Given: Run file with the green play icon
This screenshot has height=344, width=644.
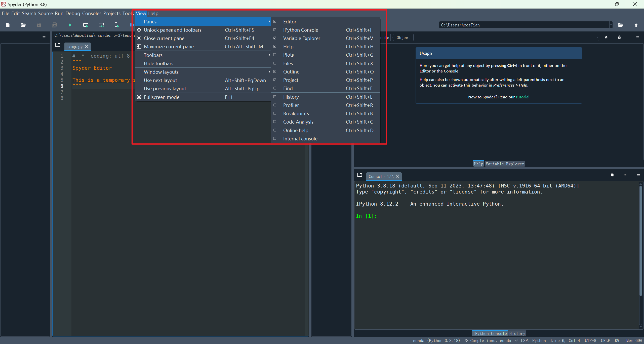Looking at the screenshot, I should [x=70, y=25].
